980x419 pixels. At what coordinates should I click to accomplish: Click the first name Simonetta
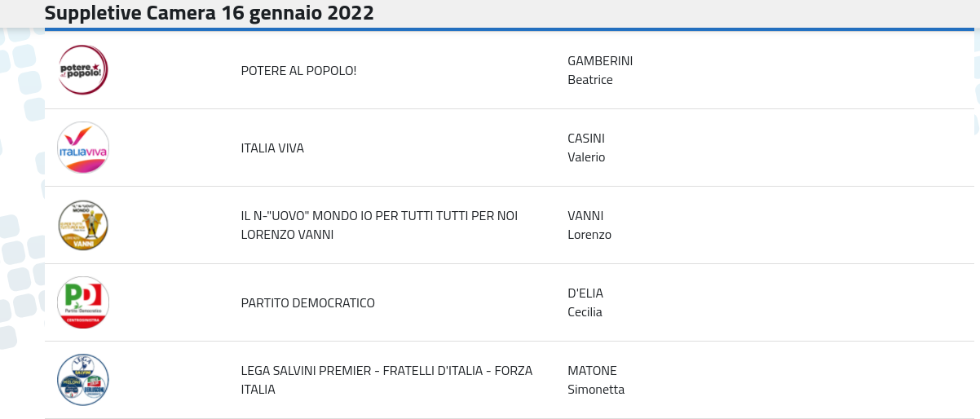[596, 390]
